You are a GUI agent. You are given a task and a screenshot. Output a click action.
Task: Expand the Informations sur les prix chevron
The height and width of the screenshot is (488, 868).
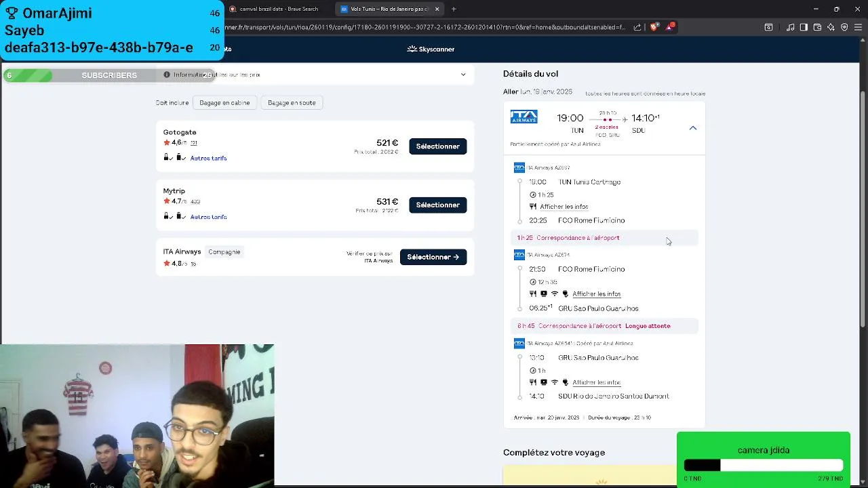pos(463,75)
